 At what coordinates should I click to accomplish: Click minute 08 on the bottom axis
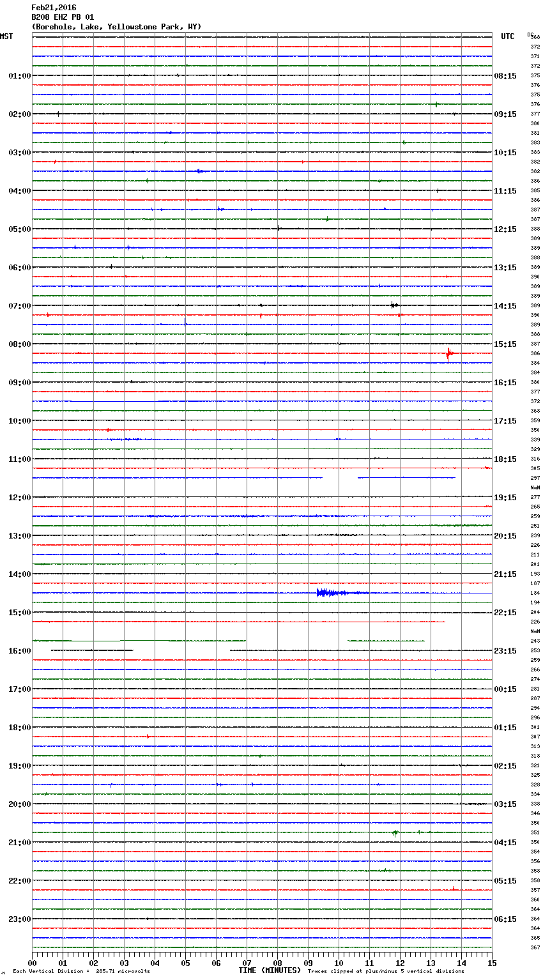[277, 963]
